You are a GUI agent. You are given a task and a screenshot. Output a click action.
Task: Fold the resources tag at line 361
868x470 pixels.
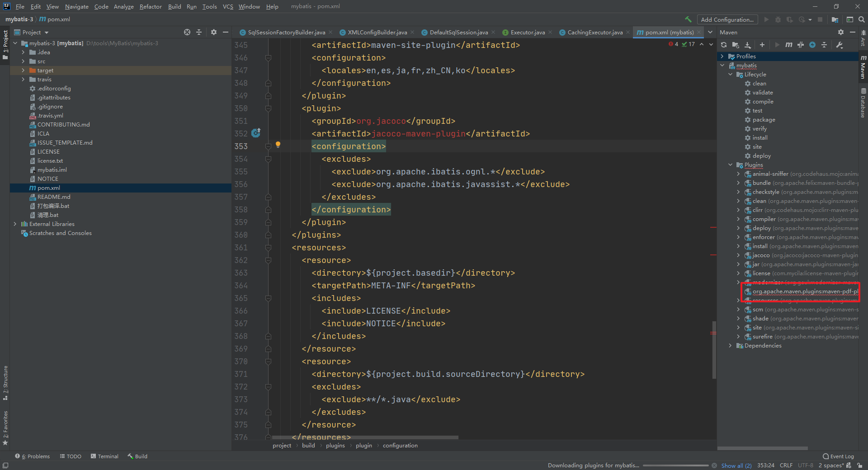tap(268, 248)
